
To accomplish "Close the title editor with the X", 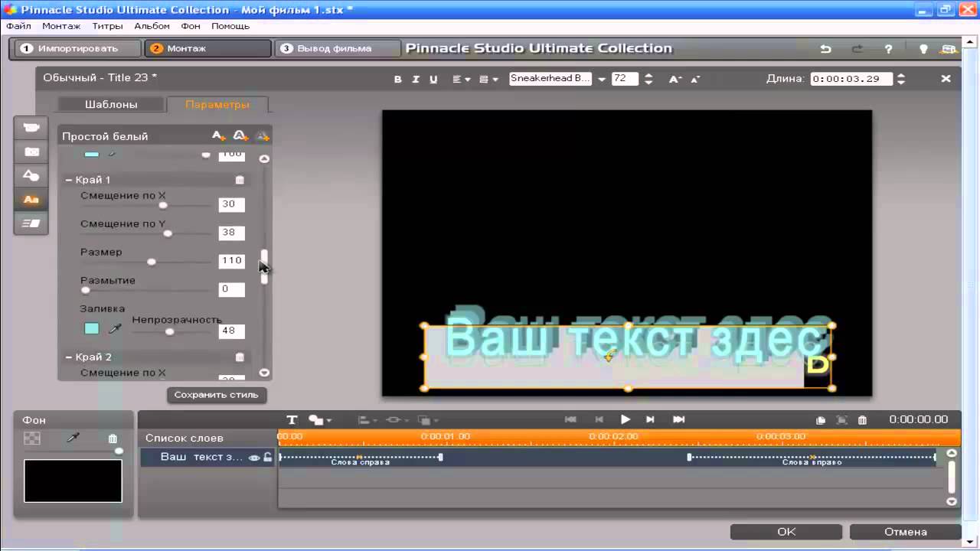I will coord(946,78).
